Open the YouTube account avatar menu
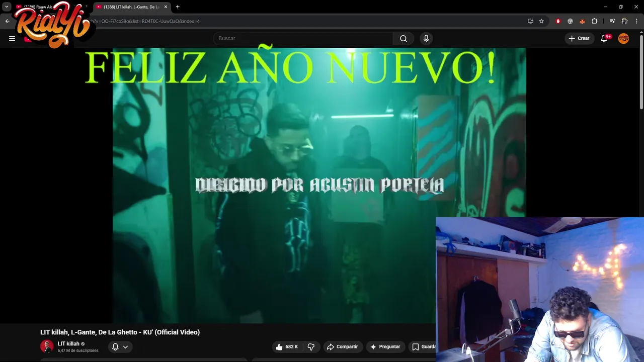The width and height of the screenshot is (644, 362). pos(623,38)
